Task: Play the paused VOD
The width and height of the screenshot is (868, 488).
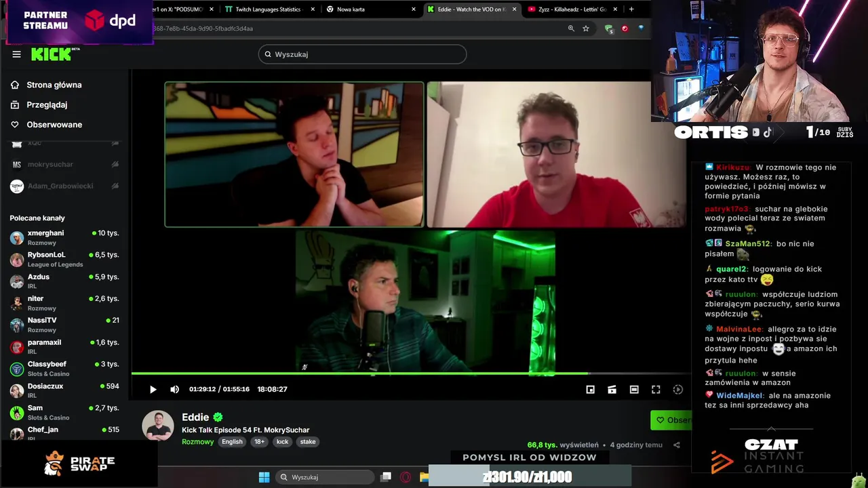Action: pyautogui.click(x=153, y=389)
